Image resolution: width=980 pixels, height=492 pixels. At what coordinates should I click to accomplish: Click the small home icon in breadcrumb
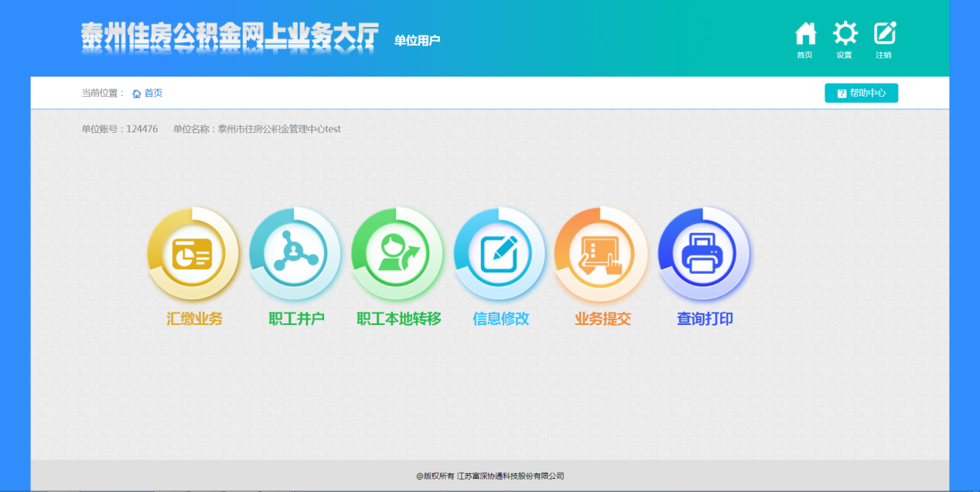pos(137,94)
